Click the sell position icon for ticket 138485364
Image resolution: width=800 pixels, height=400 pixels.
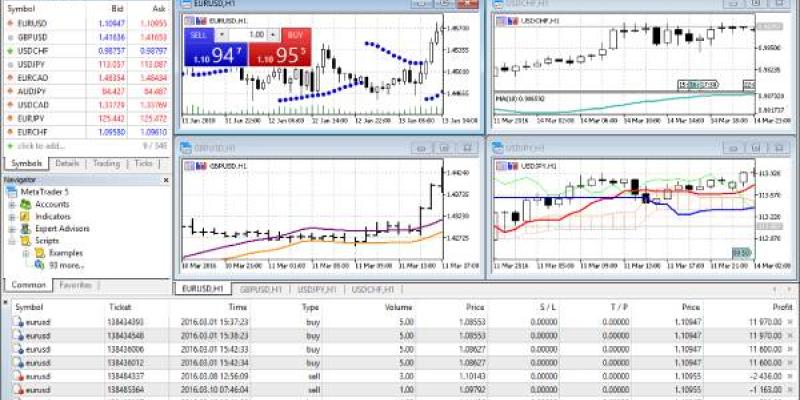(18, 390)
